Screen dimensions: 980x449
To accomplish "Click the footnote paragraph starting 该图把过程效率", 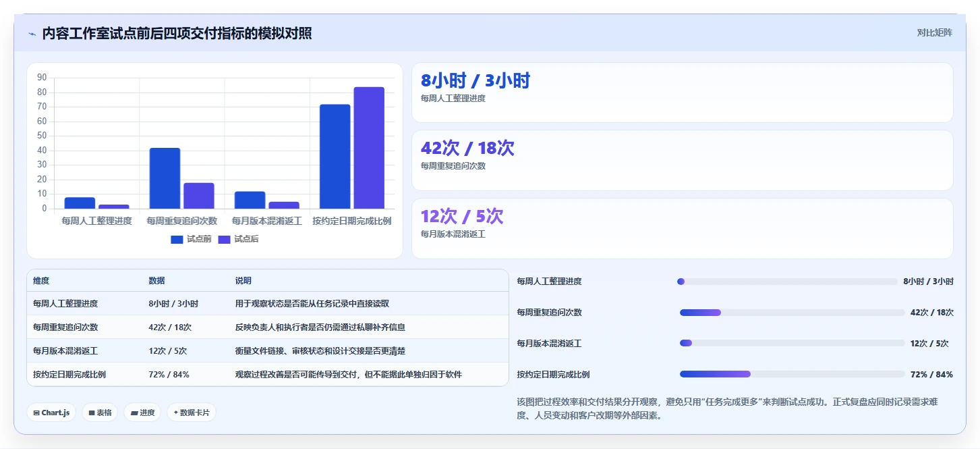I will point(727,408).
